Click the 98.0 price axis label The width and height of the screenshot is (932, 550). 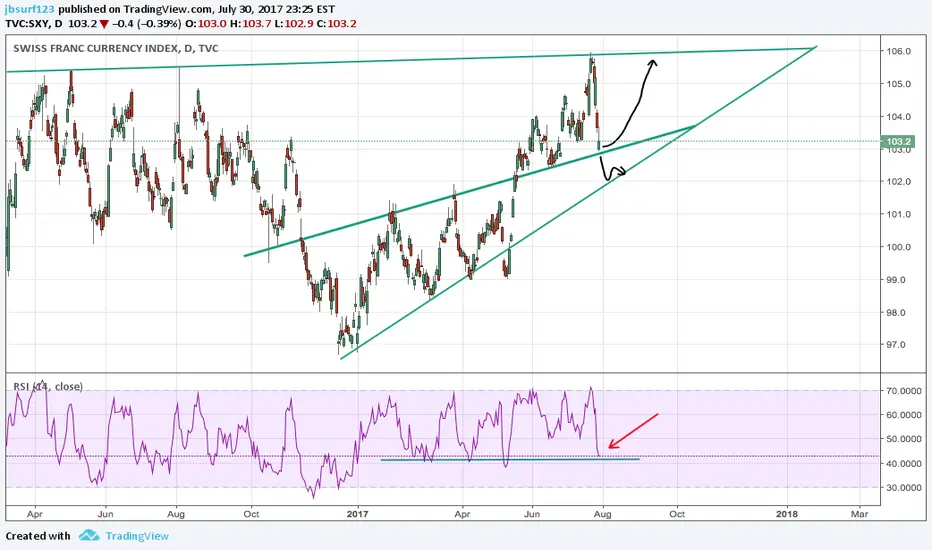click(x=898, y=312)
